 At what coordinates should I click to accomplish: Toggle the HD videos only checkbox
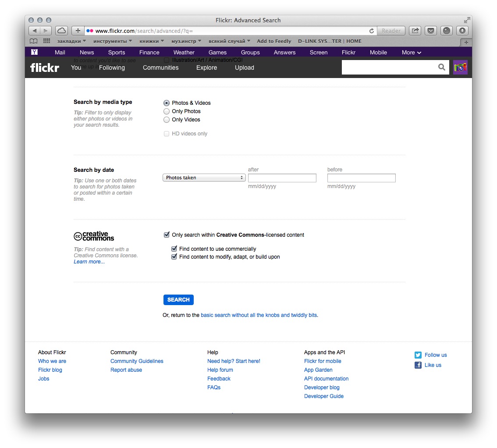(x=167, y=134)
